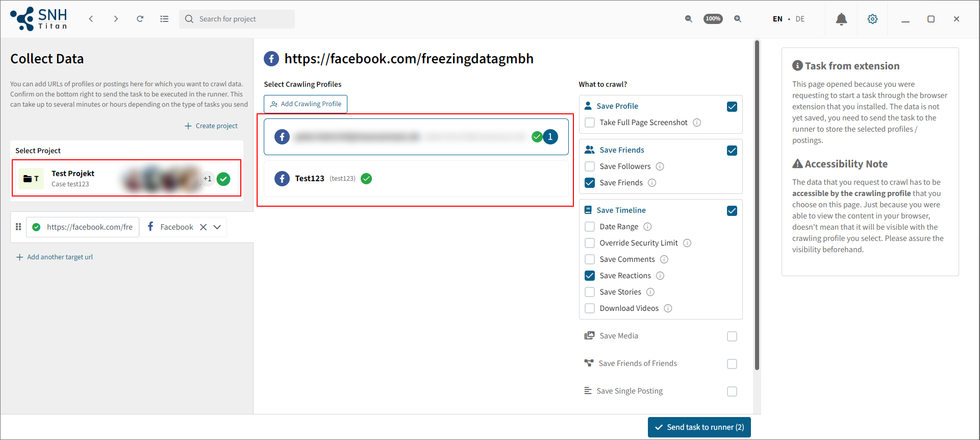Enable Save Followers checkbox
This screenshot has width=980, height=440.
[x=590, y=166]
